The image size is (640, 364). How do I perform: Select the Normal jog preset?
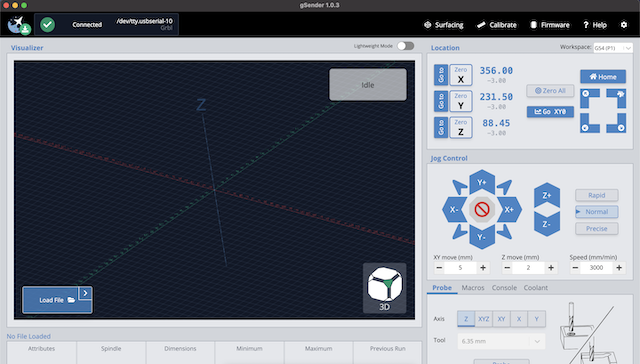tap(597, 212)
